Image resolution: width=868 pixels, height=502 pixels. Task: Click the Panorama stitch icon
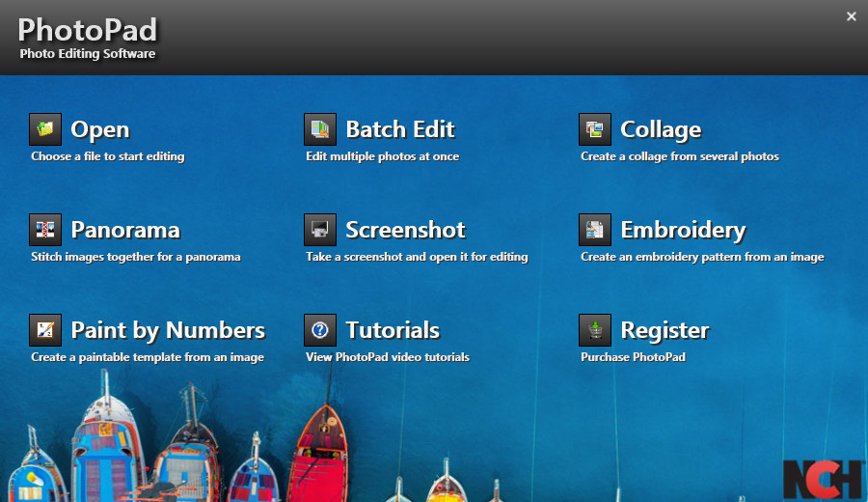click(x=45, y=230)
